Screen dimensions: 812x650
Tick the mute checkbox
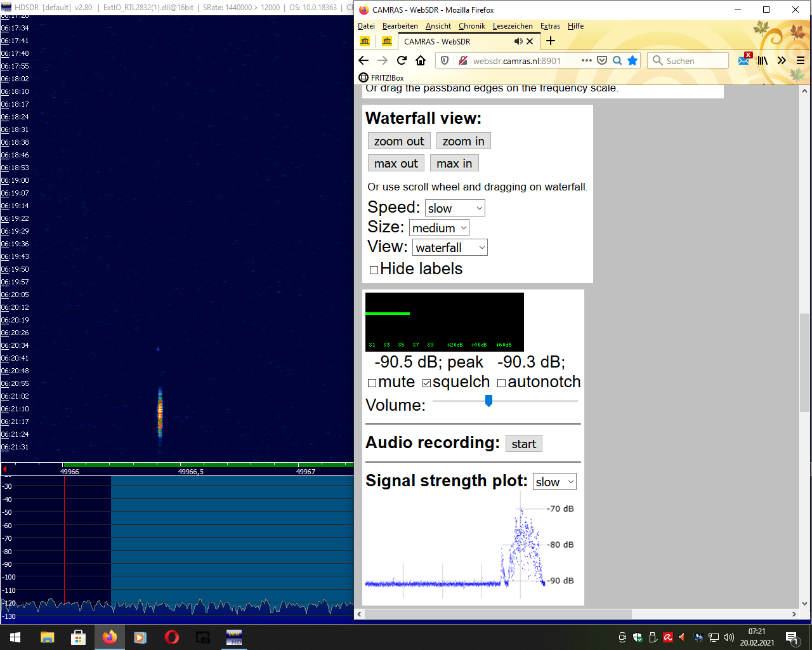coord(372,383)
